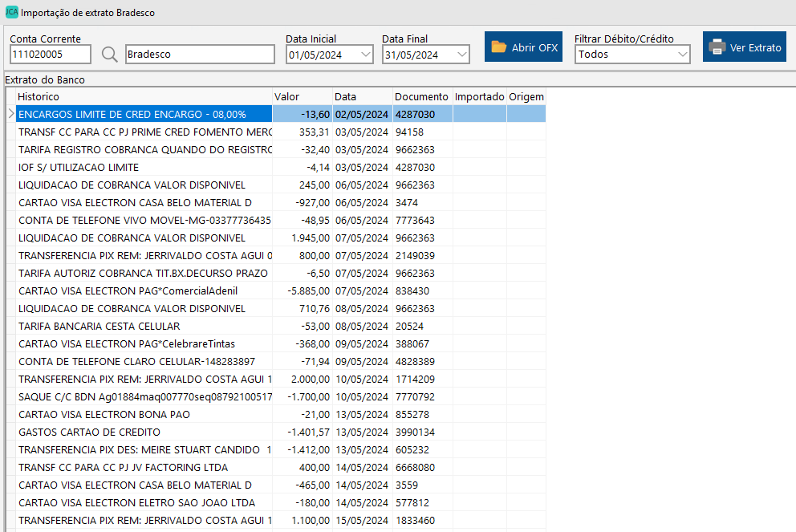This screenshot has width=796, height=532.
Task: Select the IOF S/ UTILIZACAO LIMITE row
Action: pyautogui.click(x=144, y=167)
